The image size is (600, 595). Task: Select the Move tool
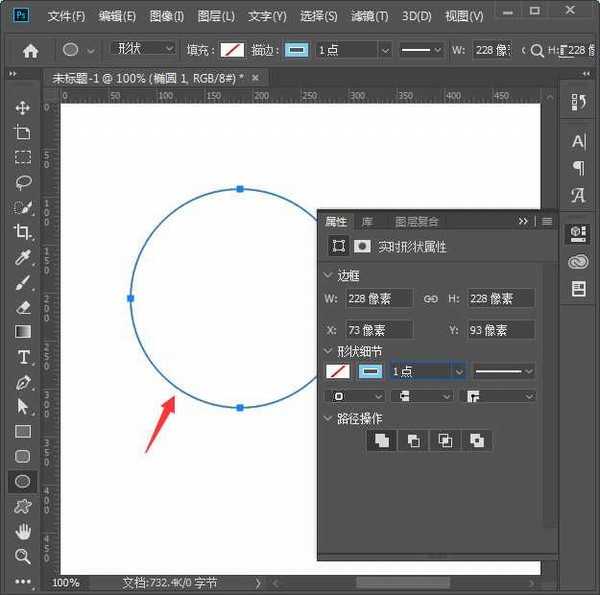coord(22,108)
